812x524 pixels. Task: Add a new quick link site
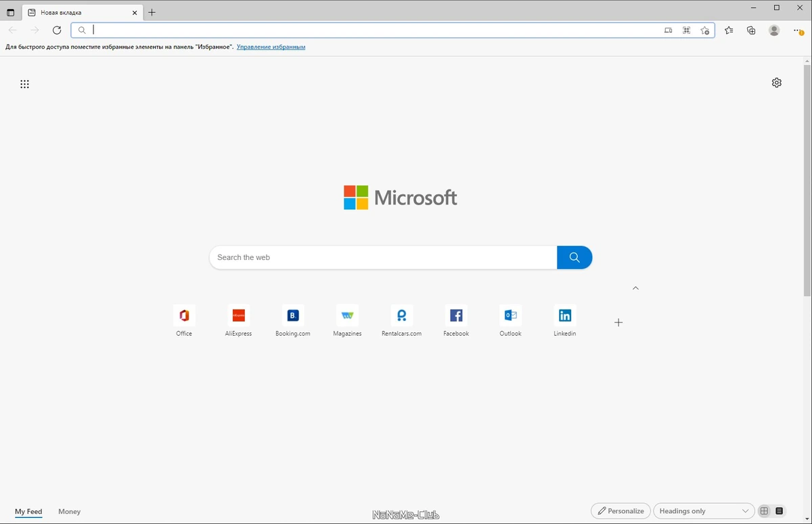[x=618, y=322]
